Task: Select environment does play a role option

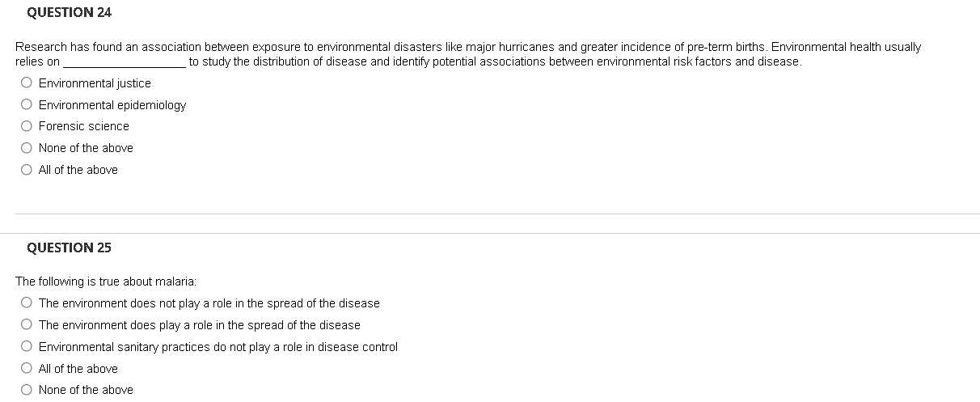Action: coord(27,324)
